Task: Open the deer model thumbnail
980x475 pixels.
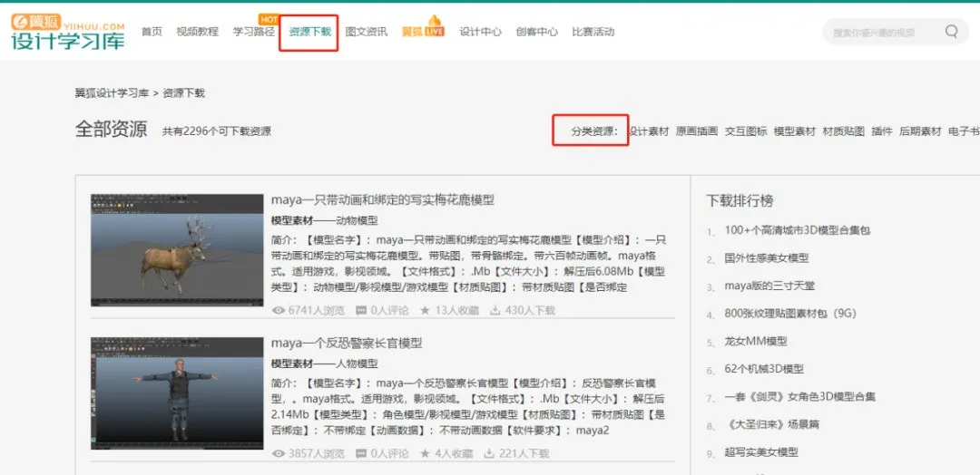Action: [177, 249]
